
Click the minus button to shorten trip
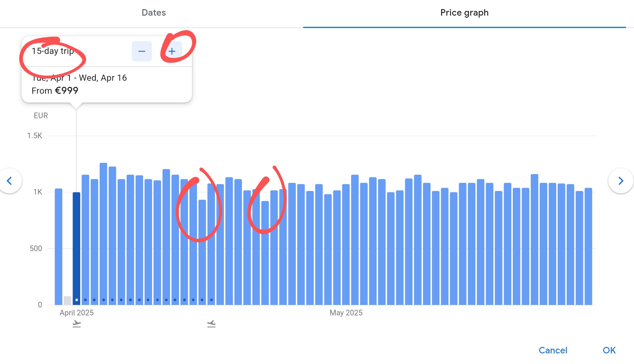tap(142, 51)
